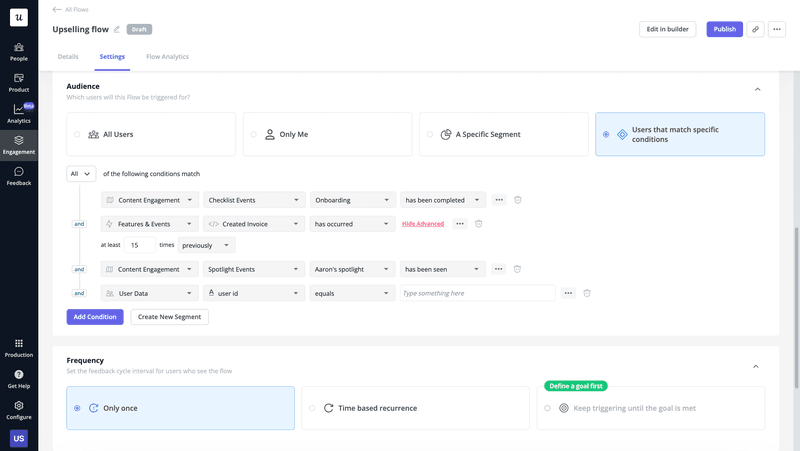Open the has been seen dropdown
The width and height of the screenshot is (800, 451).
coord(442,269)
